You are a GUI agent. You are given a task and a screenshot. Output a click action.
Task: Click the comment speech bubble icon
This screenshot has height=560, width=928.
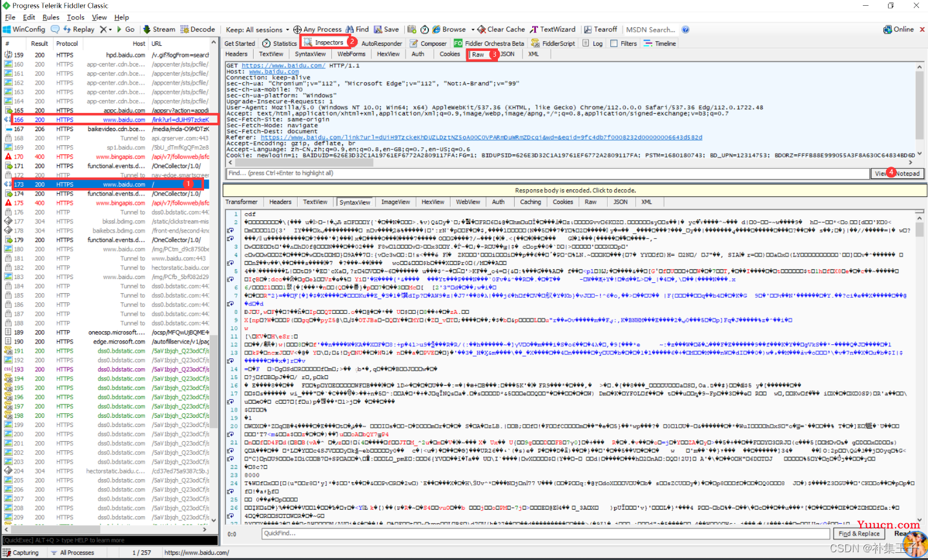[x=55, y=30]
